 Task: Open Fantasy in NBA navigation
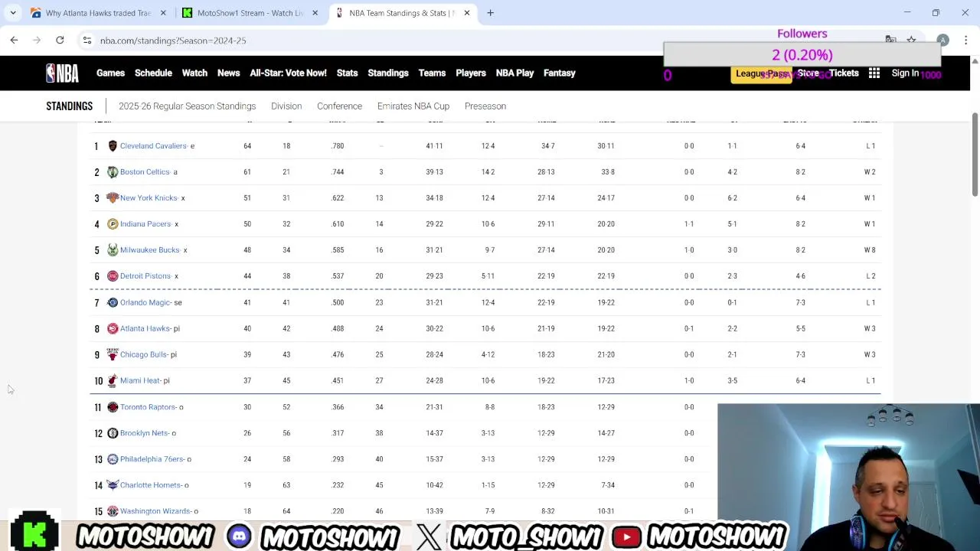coord(559,73)
